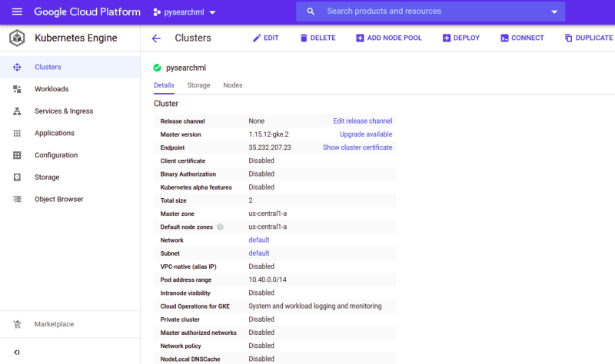Switch to the Nodes tab
Viewport: 615px width, 364px height.
coord(233,85)
